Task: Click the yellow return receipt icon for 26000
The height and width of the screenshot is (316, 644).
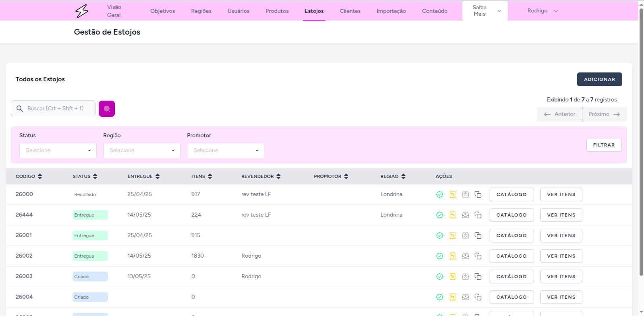Action: pyautogui.click(x=453, y=194)
